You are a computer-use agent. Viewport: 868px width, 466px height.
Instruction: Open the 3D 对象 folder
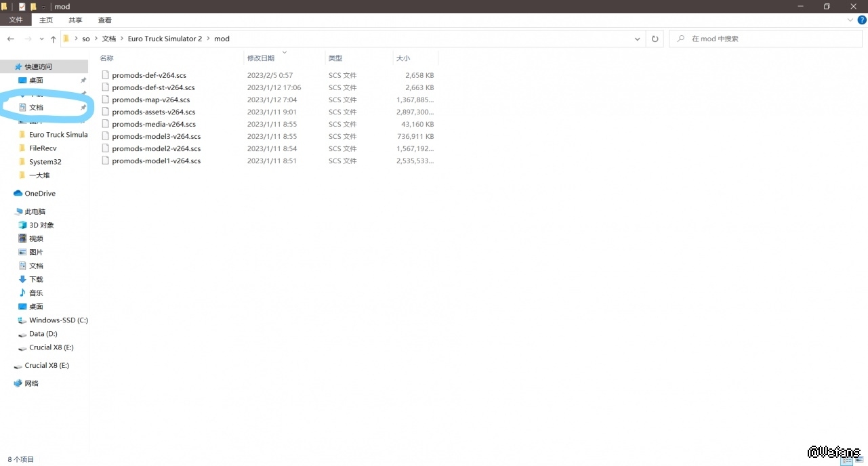point(41,225)
